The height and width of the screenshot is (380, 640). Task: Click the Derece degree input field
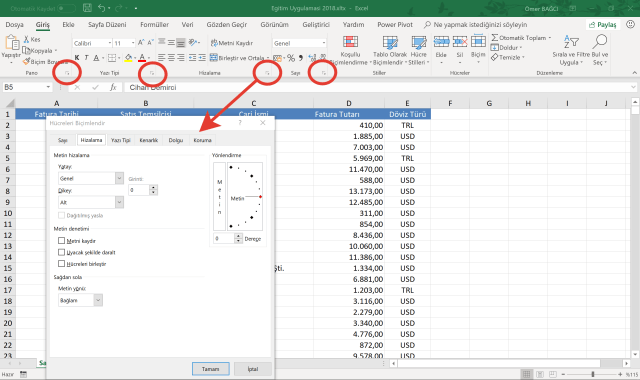click(x=224, y=238)
